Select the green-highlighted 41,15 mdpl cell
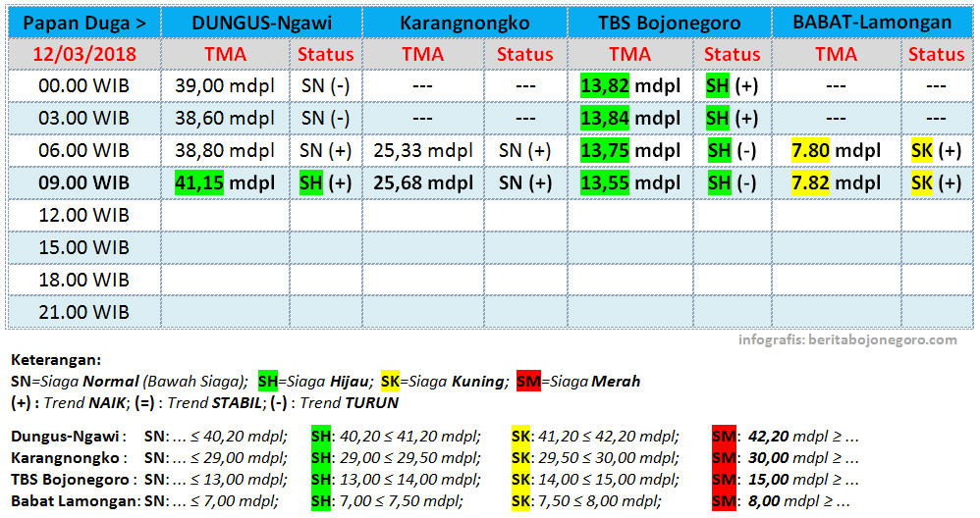Screen dimensions: 980x518 [225, 182]
